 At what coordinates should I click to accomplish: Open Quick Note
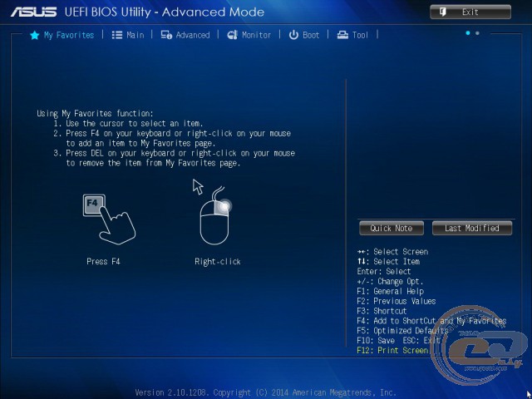(x=392, y=228)
